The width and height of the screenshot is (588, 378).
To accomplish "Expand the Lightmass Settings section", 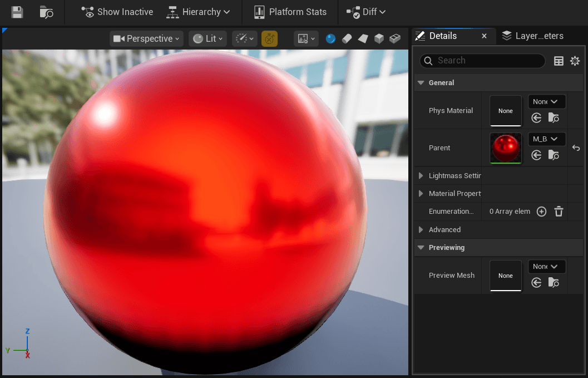I will click(x=421, y=176).
